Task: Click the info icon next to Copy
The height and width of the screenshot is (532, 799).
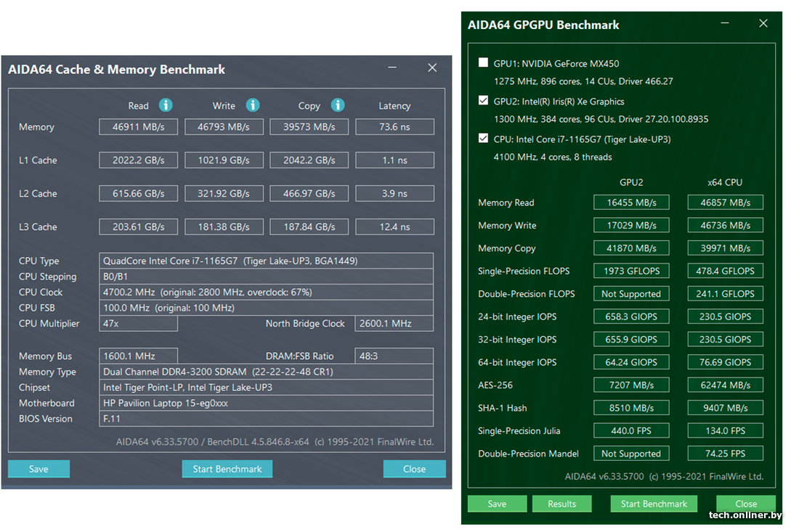Action: (x=338, y=105)
